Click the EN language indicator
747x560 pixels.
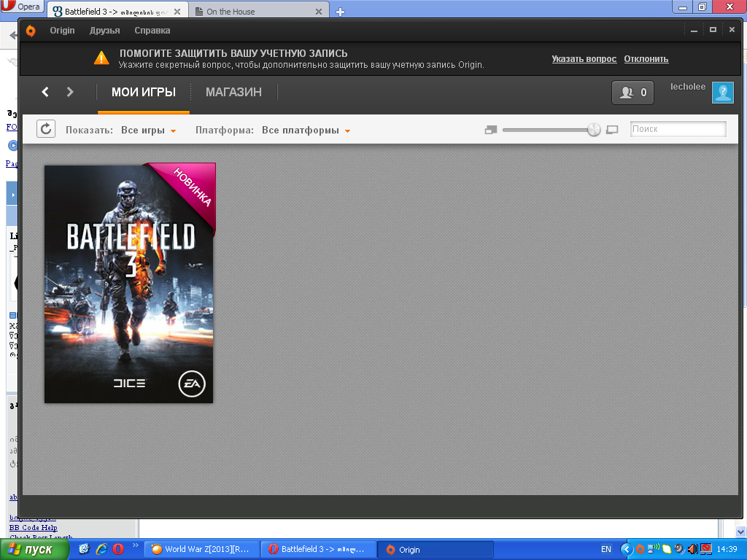pyautogui.click(x=606, y=550)
